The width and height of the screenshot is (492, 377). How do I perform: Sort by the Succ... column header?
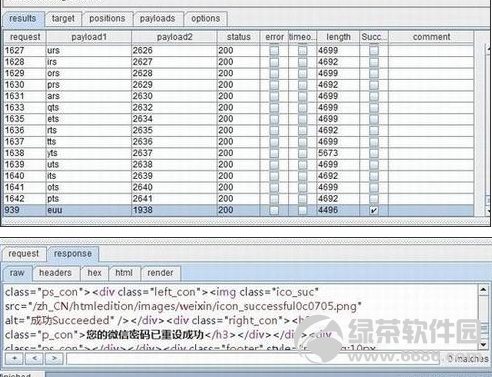pyautogui.click(x=374, y=37)
